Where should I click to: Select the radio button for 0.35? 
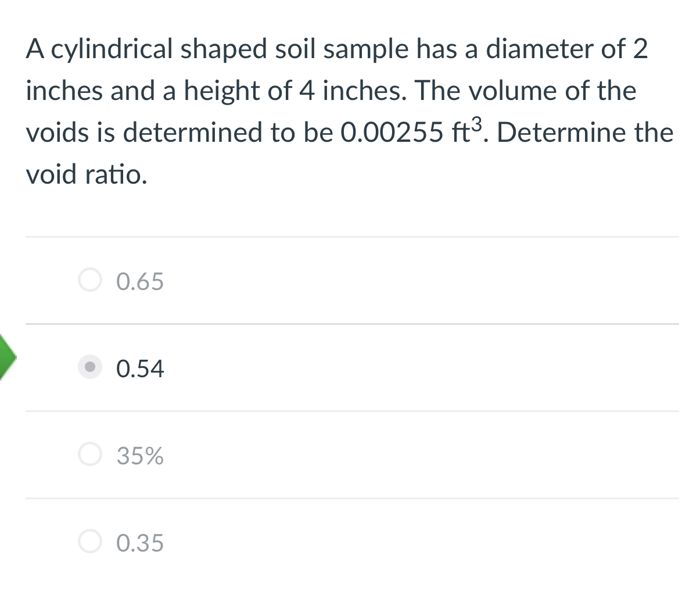click(x=90, y=541)
